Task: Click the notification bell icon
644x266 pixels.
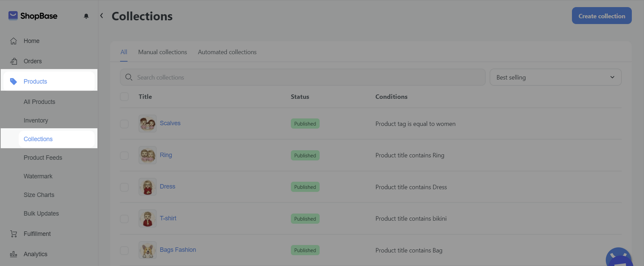Action: click(86, 16)
